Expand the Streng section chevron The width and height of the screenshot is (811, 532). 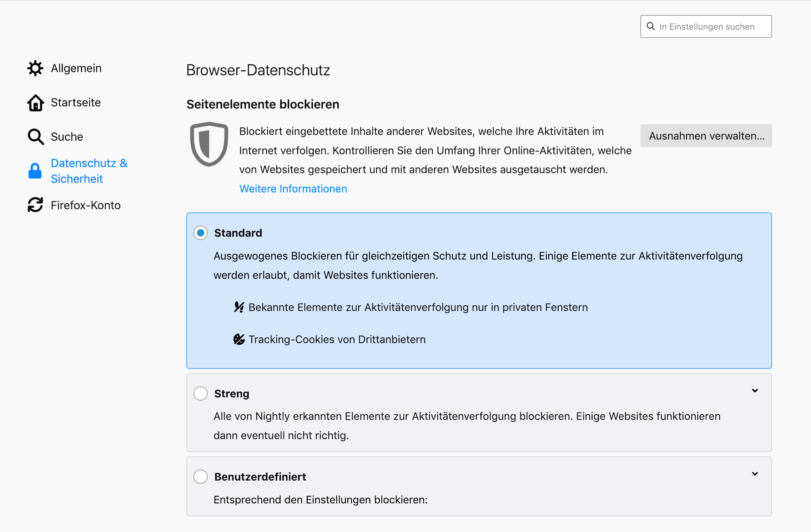click(x=755, y=391)
